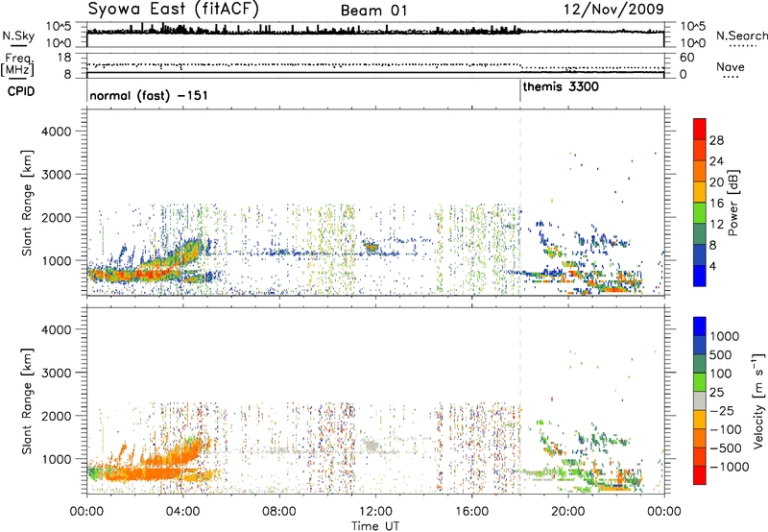
Task: Click the "-25" Velocity colorbar tick label
Action: click(x=723, y=410)
